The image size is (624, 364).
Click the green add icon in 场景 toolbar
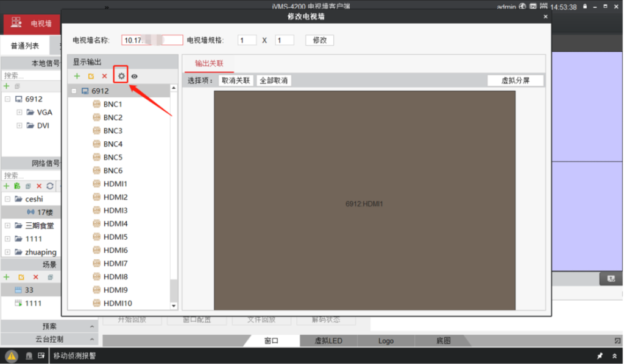click(x=7, y=277)
